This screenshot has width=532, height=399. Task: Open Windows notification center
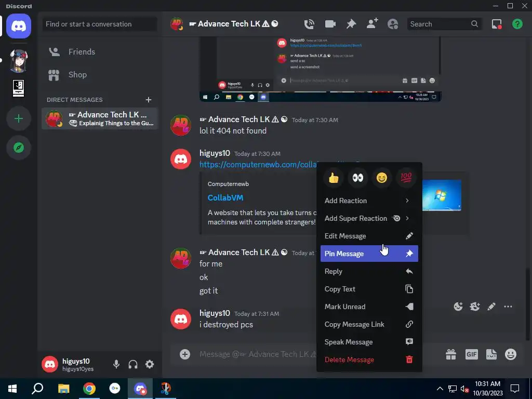(x=515, y=389)
